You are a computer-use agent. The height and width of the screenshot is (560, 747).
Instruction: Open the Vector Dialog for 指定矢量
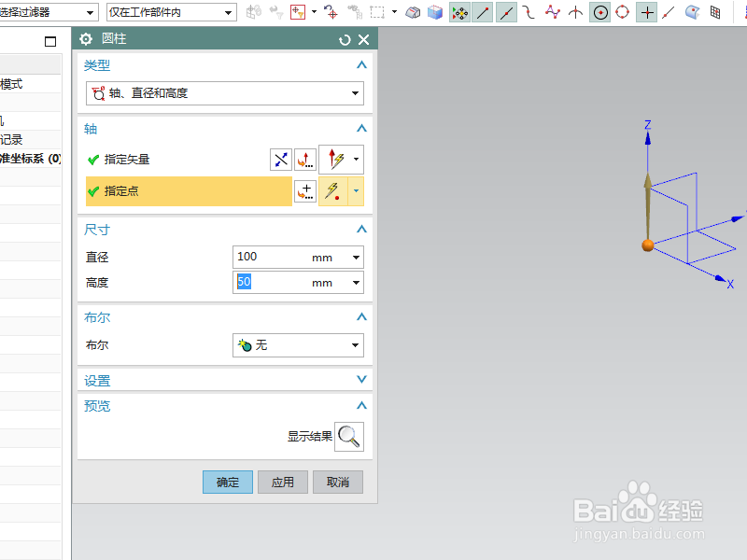pos(305,159)
